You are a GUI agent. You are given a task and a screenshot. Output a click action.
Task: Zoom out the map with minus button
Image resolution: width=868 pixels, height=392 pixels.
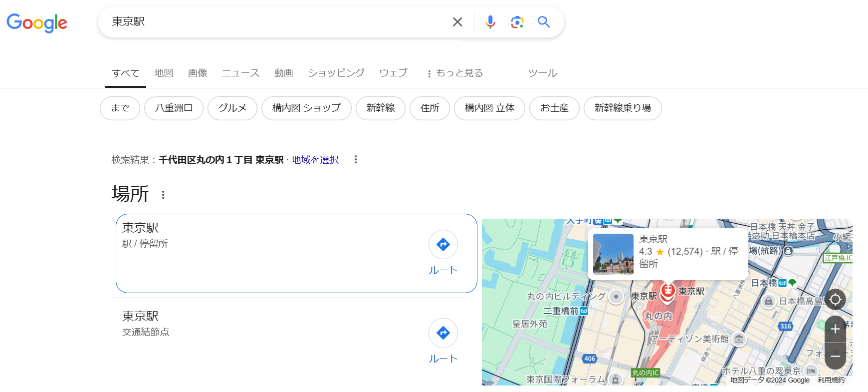point(835,356)
